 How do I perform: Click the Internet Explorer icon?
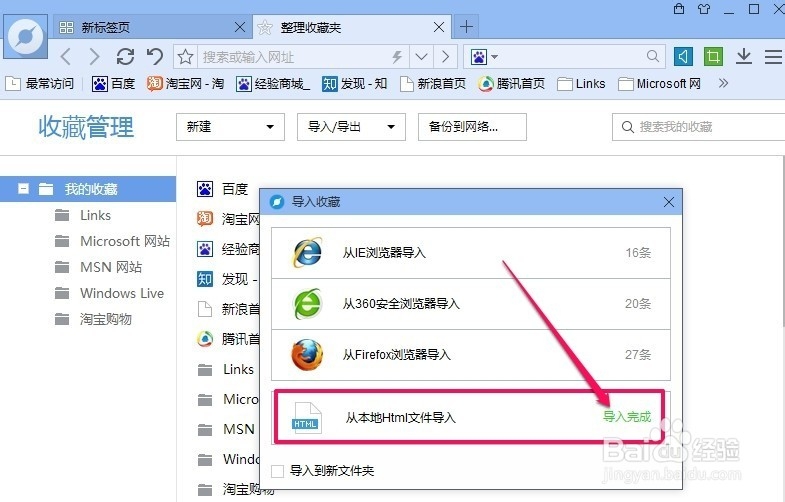(307, 252)
